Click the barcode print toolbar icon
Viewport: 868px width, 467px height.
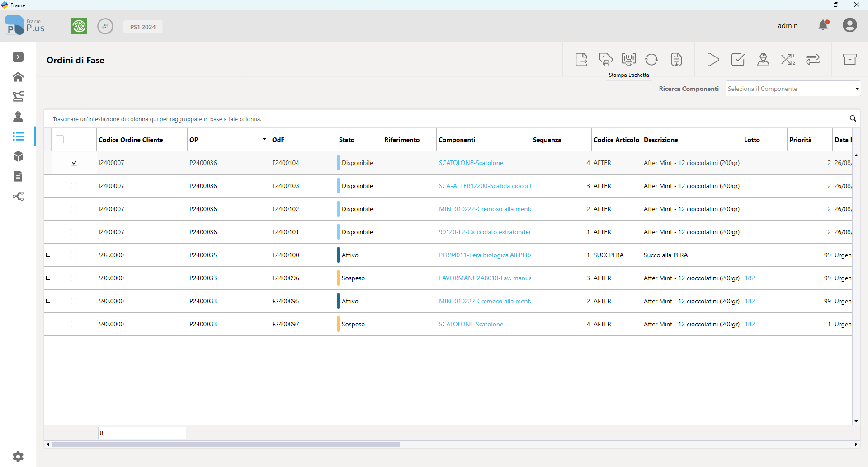coord(629,60)
